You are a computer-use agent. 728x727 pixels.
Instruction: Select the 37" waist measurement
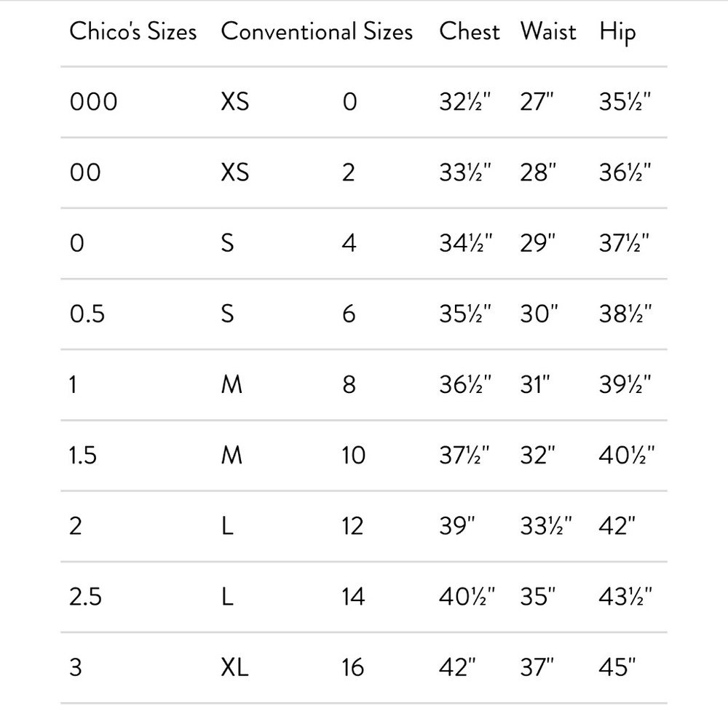539,667
